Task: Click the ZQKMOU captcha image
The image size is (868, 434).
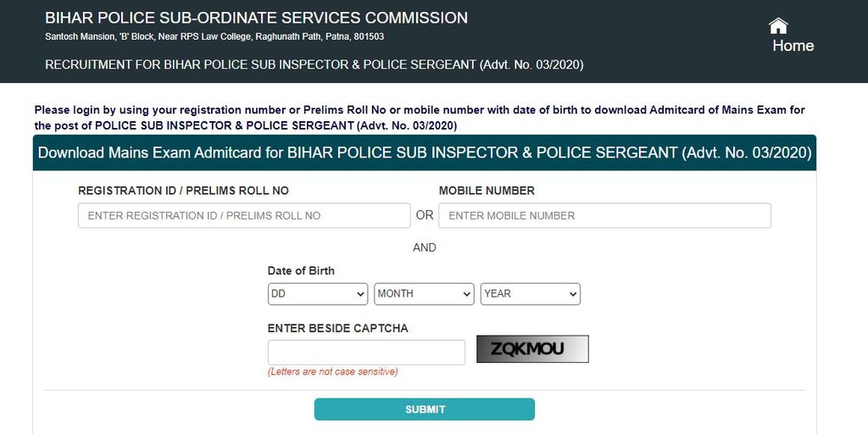Action: [x=532, y=349]
